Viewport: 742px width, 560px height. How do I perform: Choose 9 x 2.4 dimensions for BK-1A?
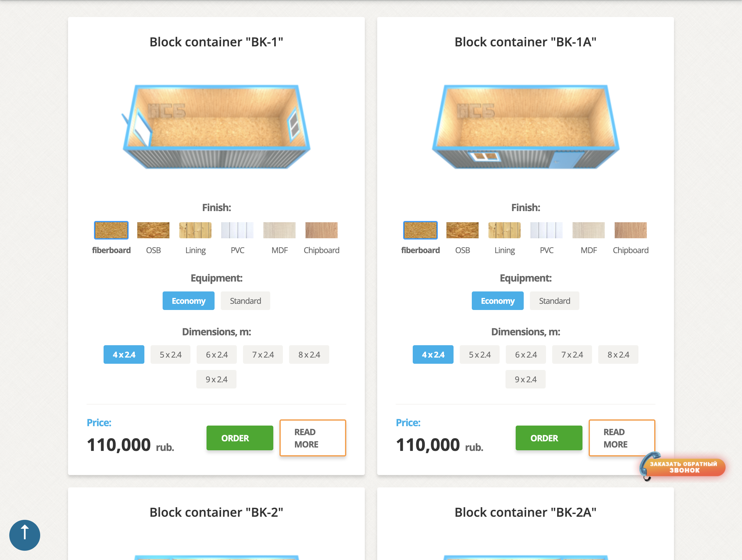click(526, 379)
